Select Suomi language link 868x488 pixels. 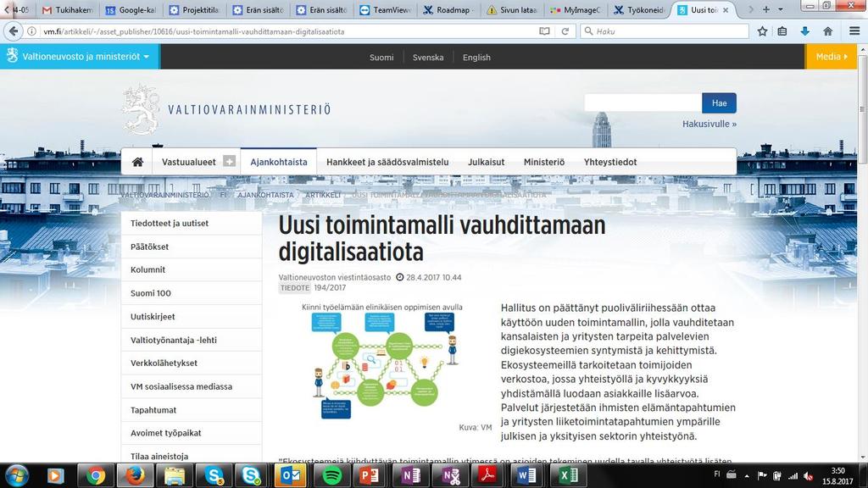click(x=381, y=57)
